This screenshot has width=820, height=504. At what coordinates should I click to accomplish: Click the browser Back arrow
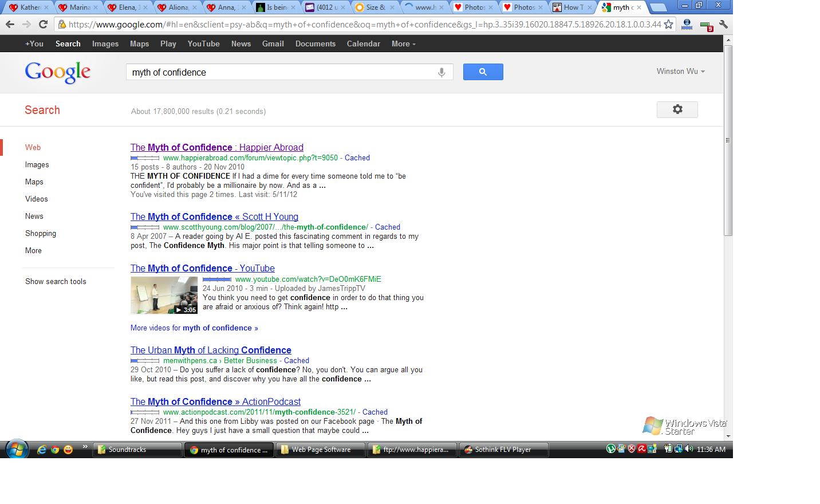[x=10, y=24]
